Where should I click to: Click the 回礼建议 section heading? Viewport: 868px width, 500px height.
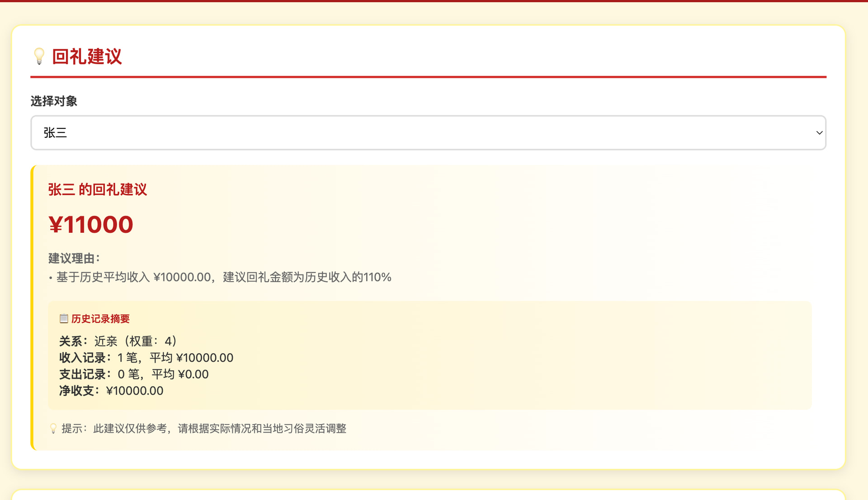point(87,57)
